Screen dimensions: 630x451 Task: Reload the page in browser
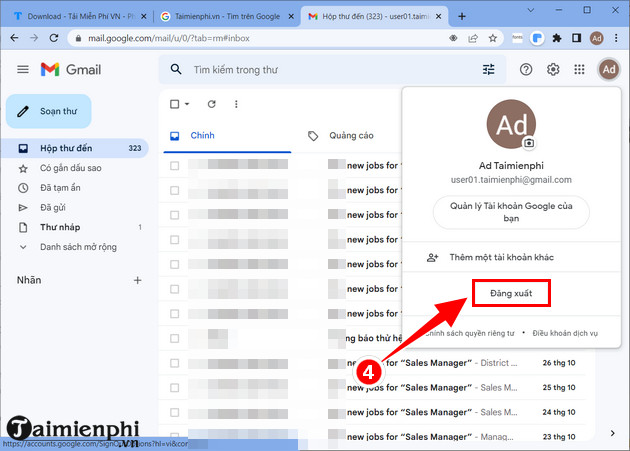[53, 38]
